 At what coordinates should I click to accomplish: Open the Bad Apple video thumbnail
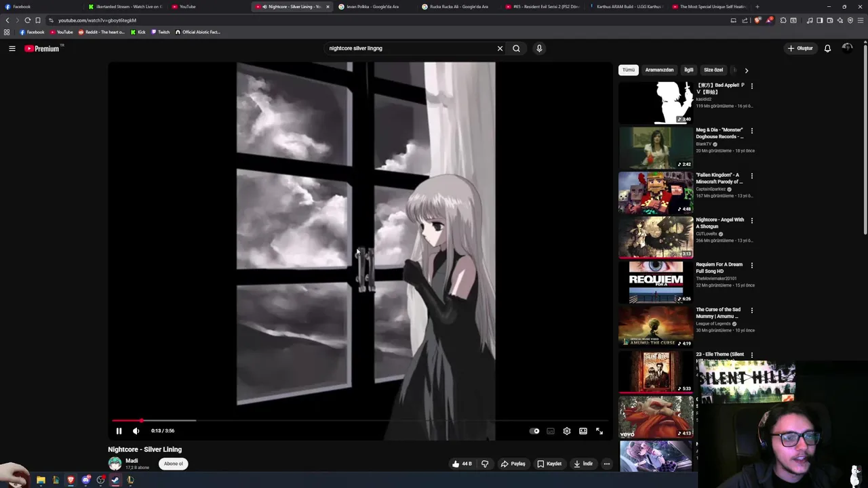(x=656, y=102)
